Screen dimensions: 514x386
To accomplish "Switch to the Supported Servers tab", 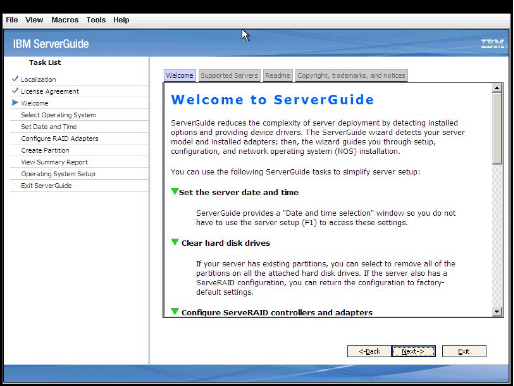I will [x=229, y=75].
